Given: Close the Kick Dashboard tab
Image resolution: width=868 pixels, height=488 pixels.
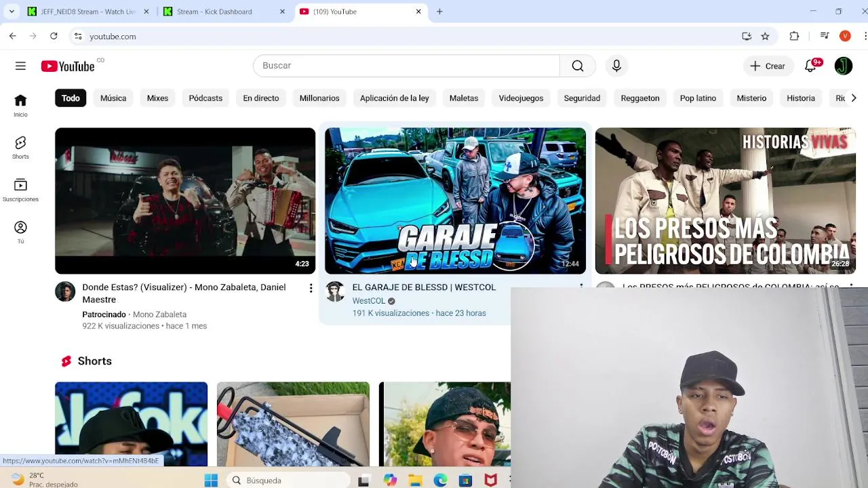Looking at the screenshot, I should (x=282, y=12).
